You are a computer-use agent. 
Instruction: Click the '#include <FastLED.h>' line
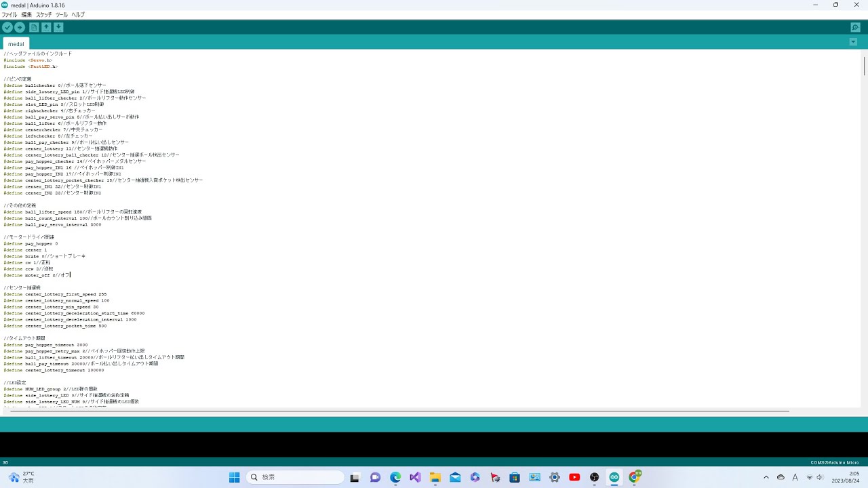click(31, 66)
